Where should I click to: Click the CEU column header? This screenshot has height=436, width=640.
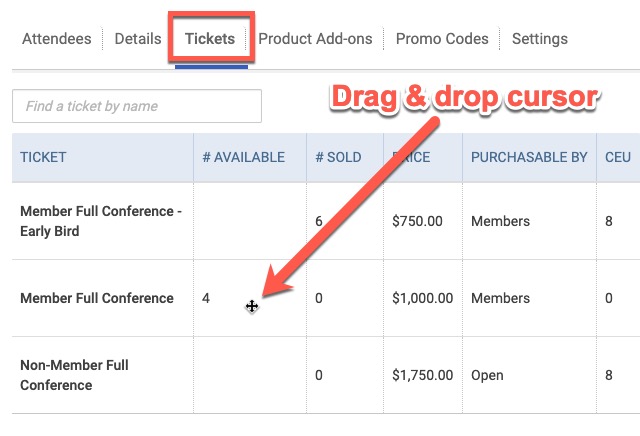click(x=618, y=157)
